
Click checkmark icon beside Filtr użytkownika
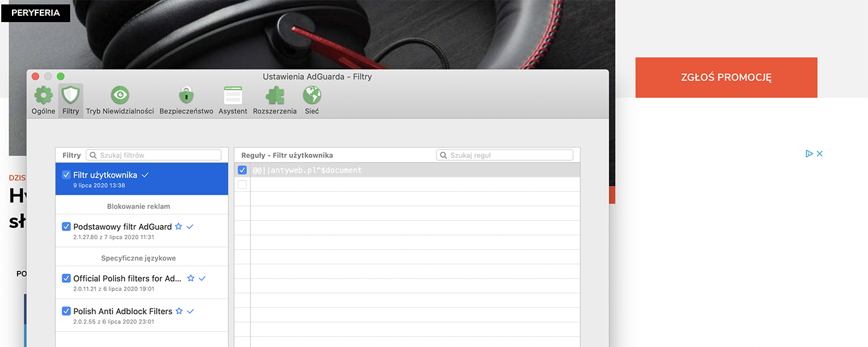coord(145,175)
